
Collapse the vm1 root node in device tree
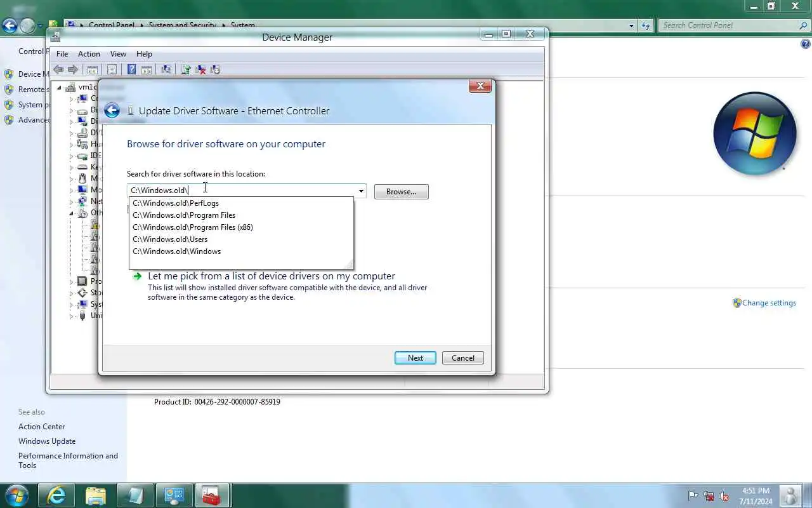[x=60, y=87]
